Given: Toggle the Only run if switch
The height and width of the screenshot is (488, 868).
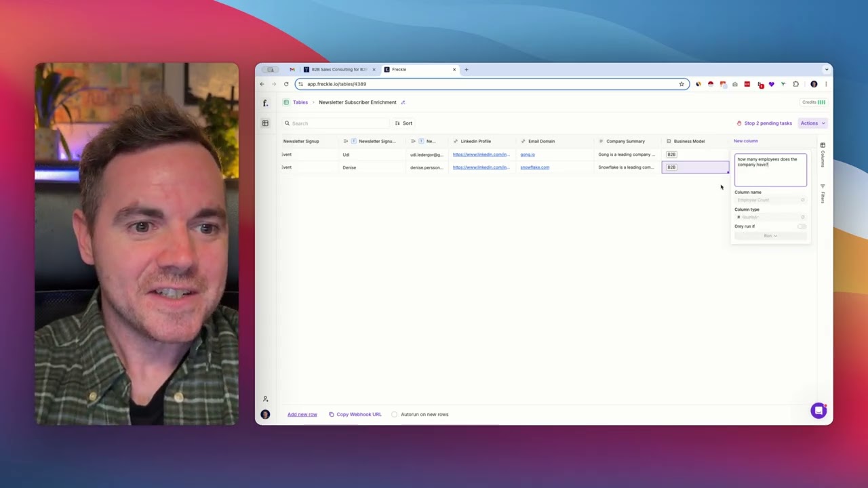Looking at the screenshot, I should (802, 226).
